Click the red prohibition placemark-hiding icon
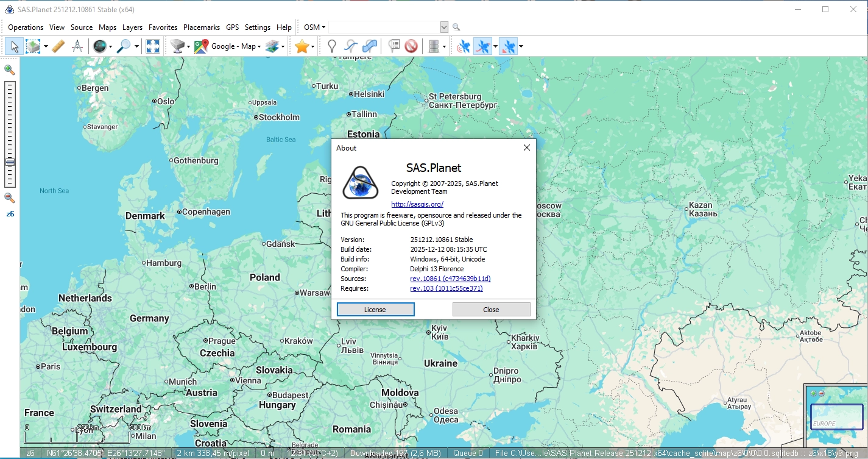The width and height of the screenshot is (868, 459). (411, 46)
